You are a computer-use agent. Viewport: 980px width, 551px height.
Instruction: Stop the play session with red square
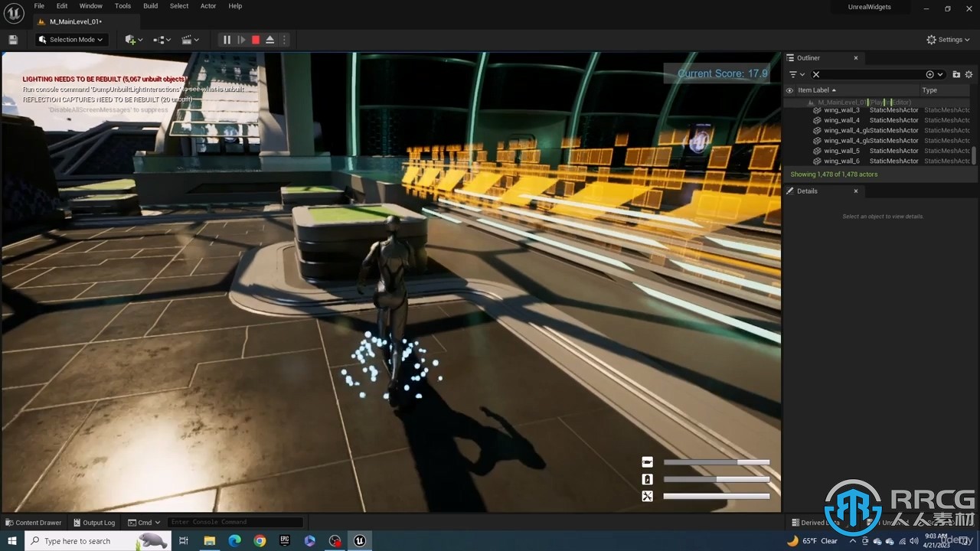pos(256,40)
